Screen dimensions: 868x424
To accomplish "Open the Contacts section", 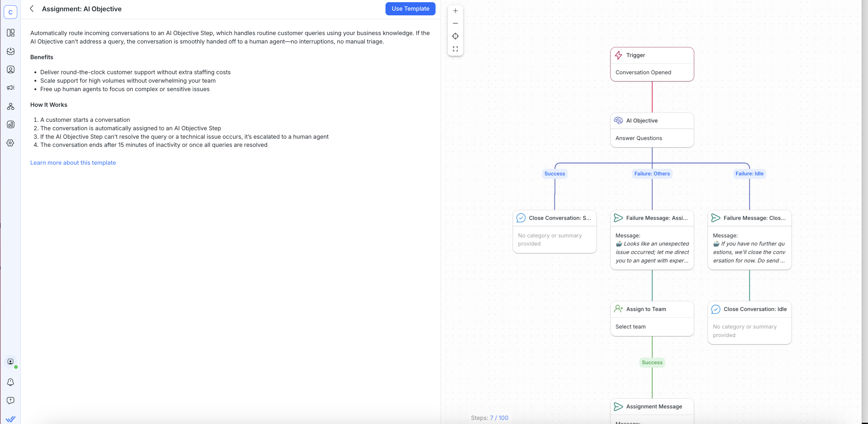I will click(10, 70).
